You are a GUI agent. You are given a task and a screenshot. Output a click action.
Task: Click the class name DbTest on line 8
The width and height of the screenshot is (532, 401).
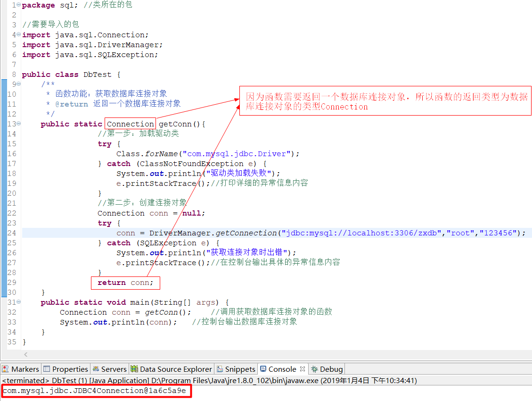[98, 75]
